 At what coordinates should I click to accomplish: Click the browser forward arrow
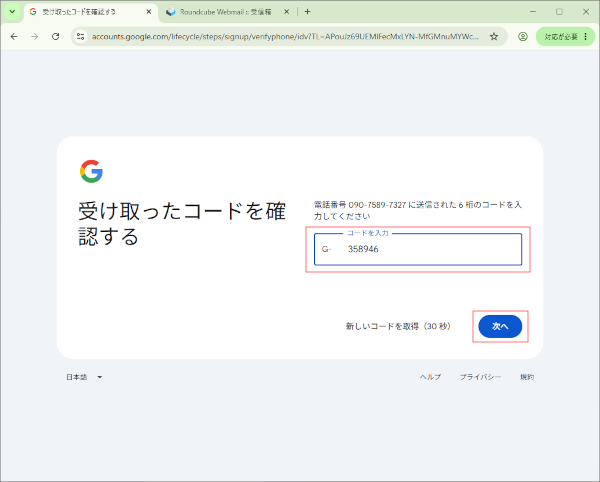point(34,36)
